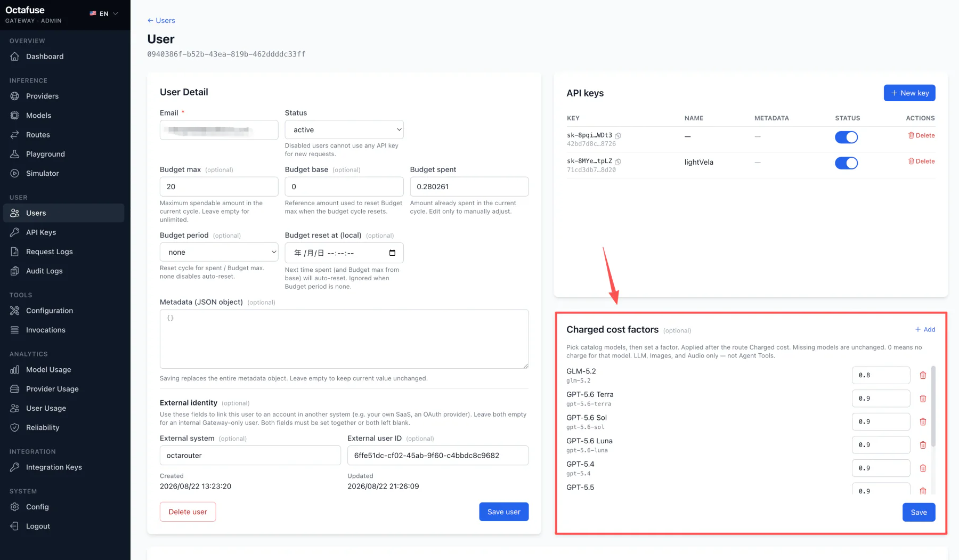Click the Budget base field

[344, 186]
